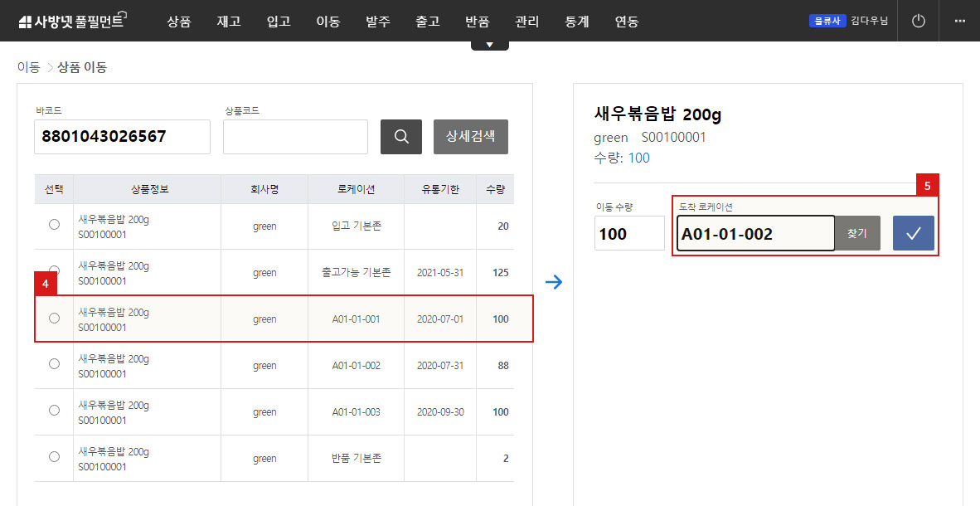Select radio for A01-01-001 location row
Viewport: 980px width, 506px height.
[x=55, y=318]
